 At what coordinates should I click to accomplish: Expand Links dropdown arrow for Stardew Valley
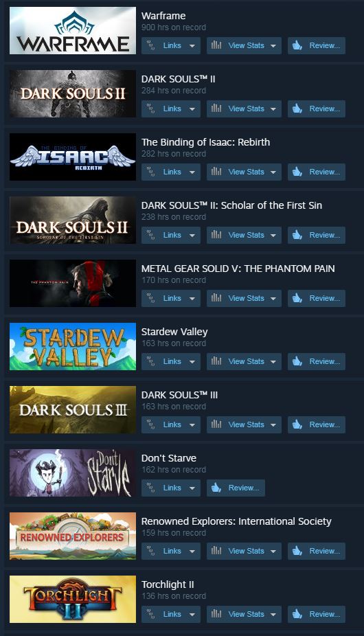[x=192, y=361]
